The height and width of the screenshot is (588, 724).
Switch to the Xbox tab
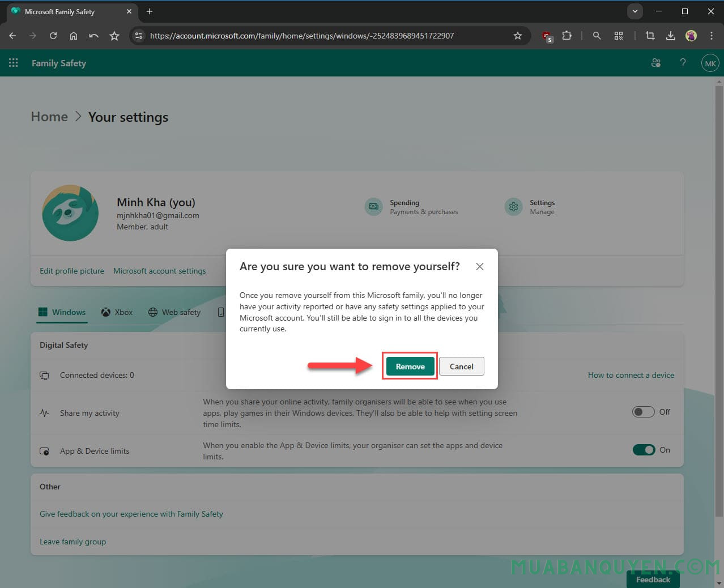(117, 312)
